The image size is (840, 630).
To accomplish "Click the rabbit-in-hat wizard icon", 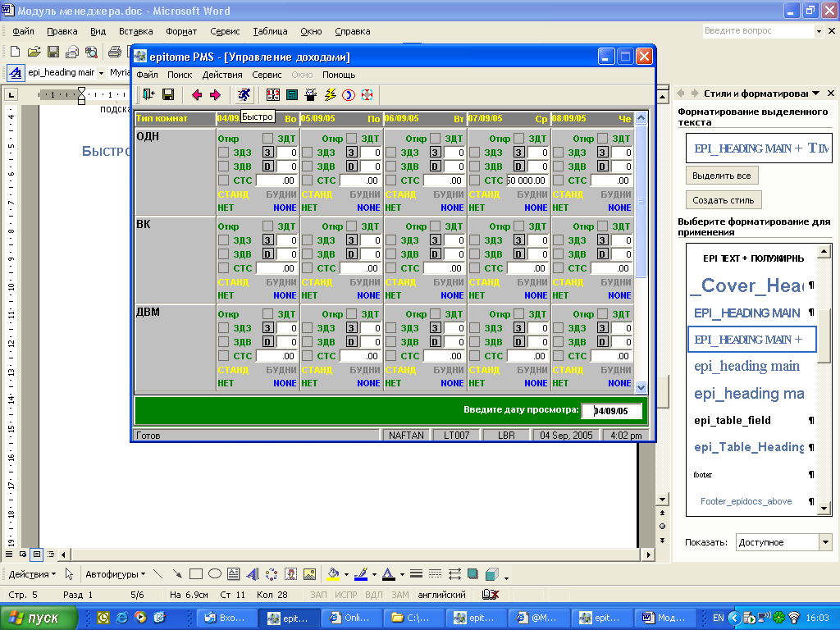I will [x=311, y=95].
